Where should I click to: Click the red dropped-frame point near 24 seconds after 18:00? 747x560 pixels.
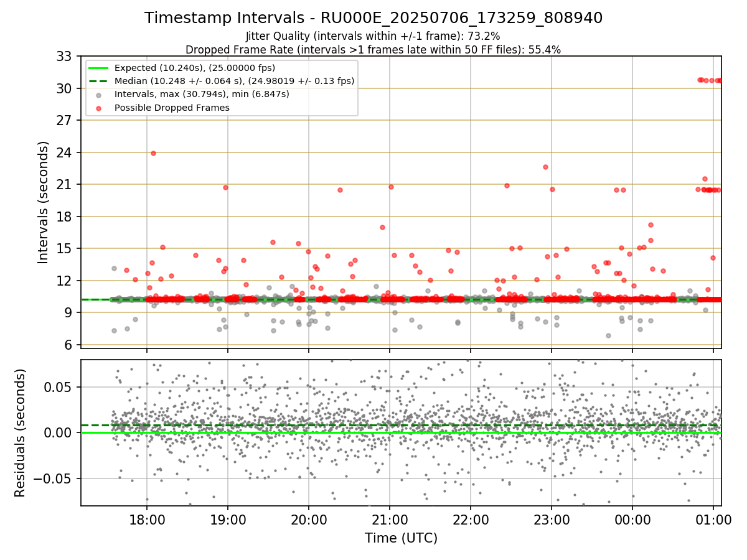pyautogui.click(x=153, y=153)
